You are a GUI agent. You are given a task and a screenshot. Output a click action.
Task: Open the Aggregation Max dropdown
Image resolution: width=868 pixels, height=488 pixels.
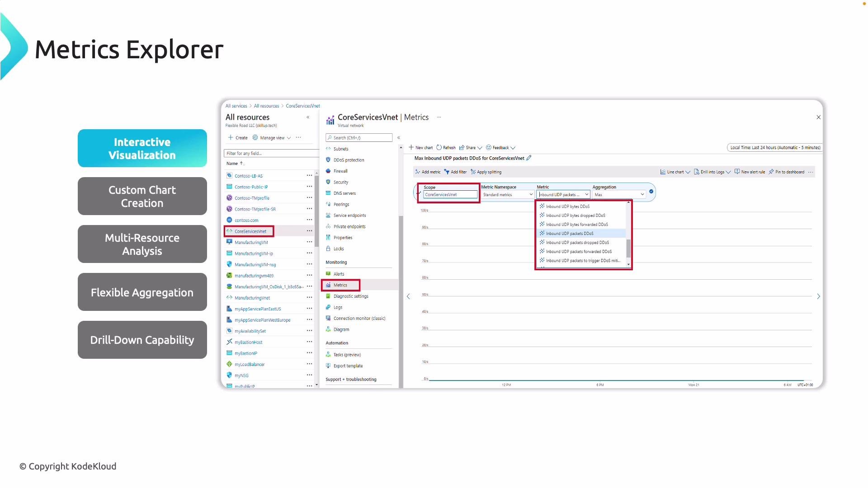pos(619,194)
